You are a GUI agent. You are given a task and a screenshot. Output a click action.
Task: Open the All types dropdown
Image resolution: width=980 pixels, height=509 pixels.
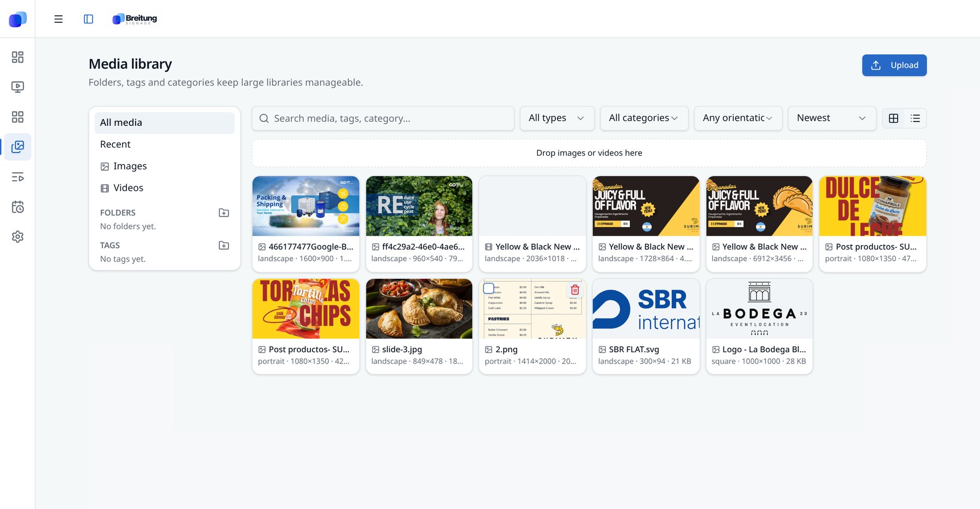[x=556, y=118]
